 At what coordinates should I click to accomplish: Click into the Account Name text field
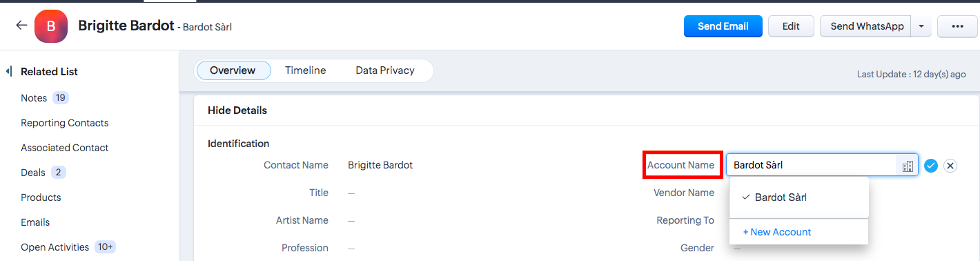(x=812, y=165)
